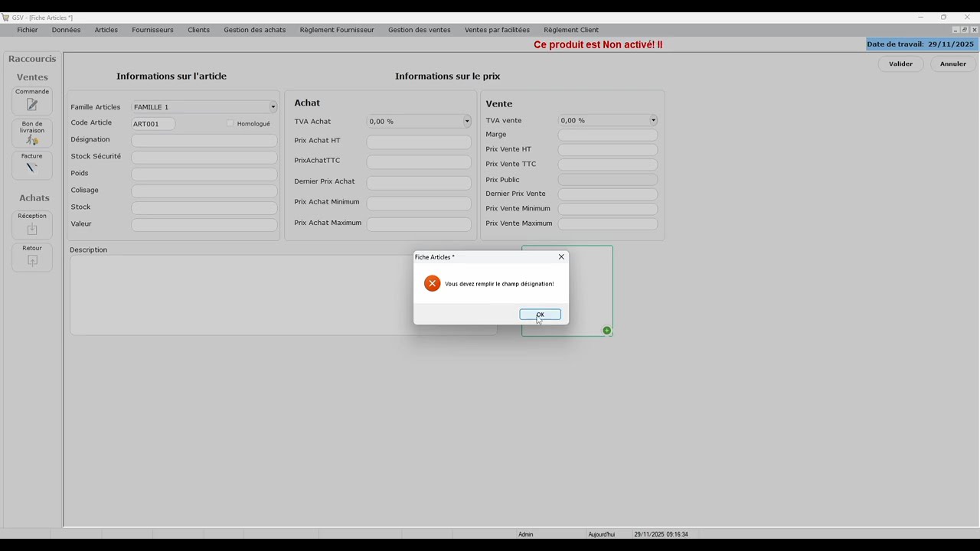This screenshot has width=980, height=551.
Task: Click OK in the error dialog
Action: (540, 315)
